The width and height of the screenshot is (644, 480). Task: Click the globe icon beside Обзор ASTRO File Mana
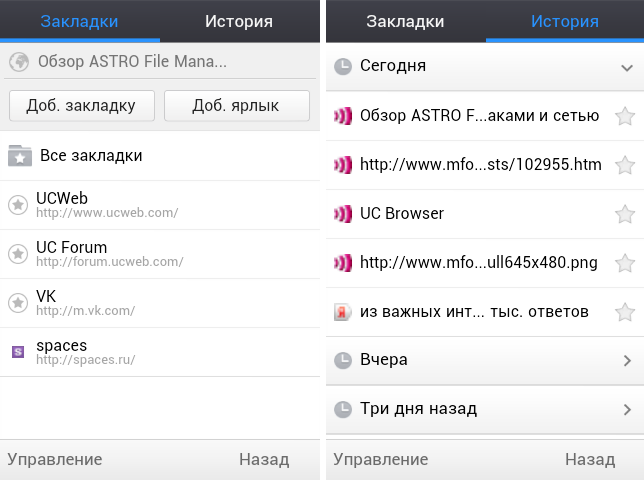point(19,62)
